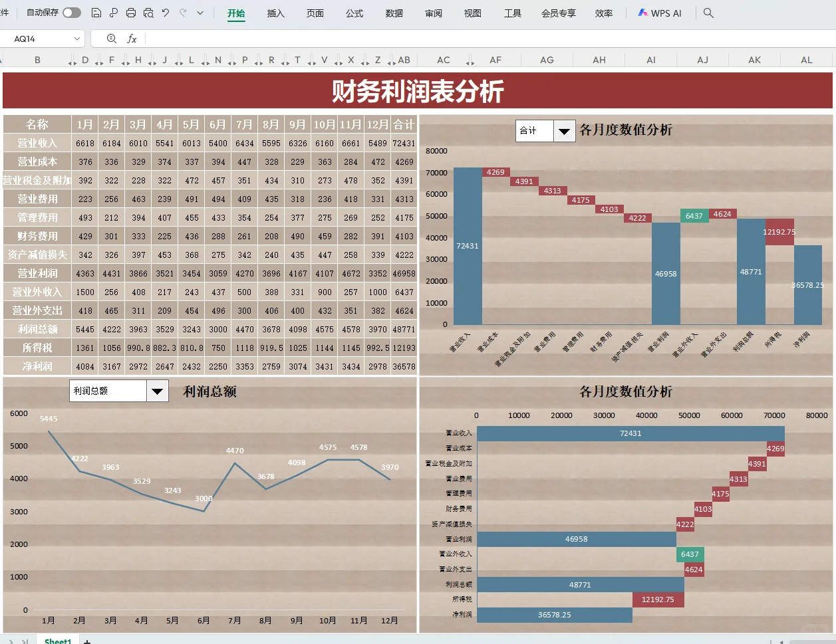Open the 工具 ribbon tab
836x644 pixels.
click(x=513, y=13)
